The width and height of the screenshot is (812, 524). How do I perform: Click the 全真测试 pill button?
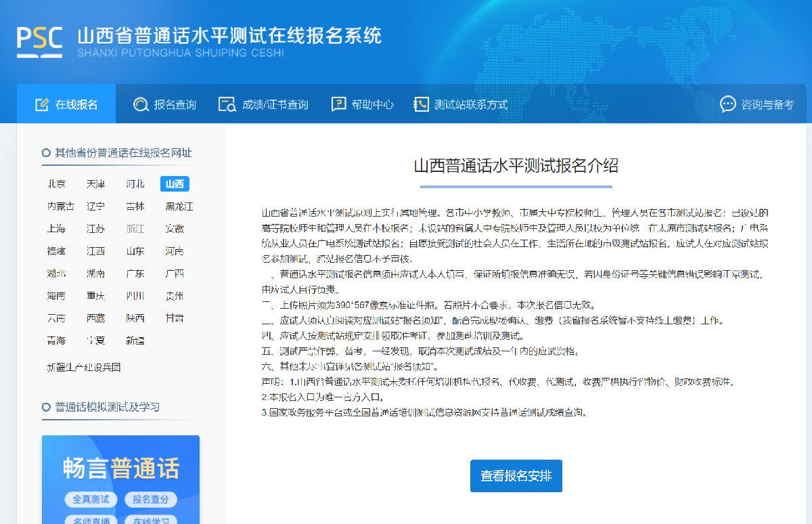click(x=91, y=500)
